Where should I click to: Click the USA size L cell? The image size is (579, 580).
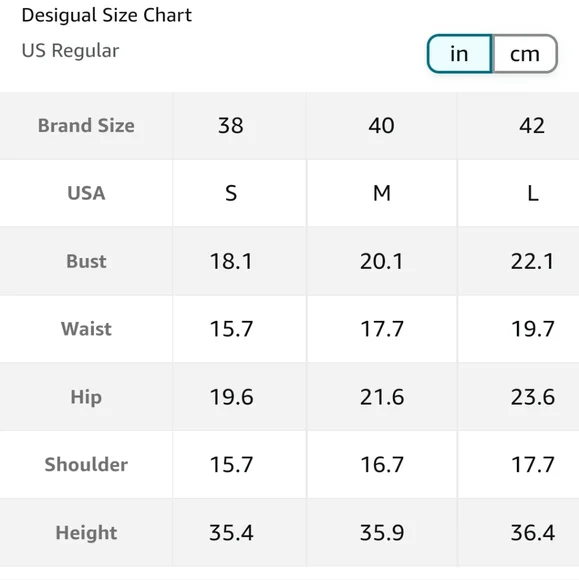(533, 193)
